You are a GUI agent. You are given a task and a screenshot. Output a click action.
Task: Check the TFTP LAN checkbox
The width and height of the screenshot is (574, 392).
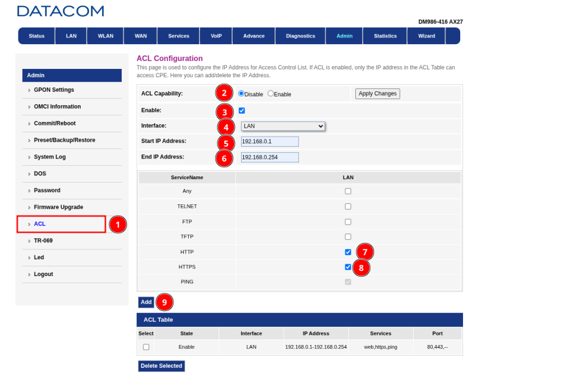click(x=348, y=237)
